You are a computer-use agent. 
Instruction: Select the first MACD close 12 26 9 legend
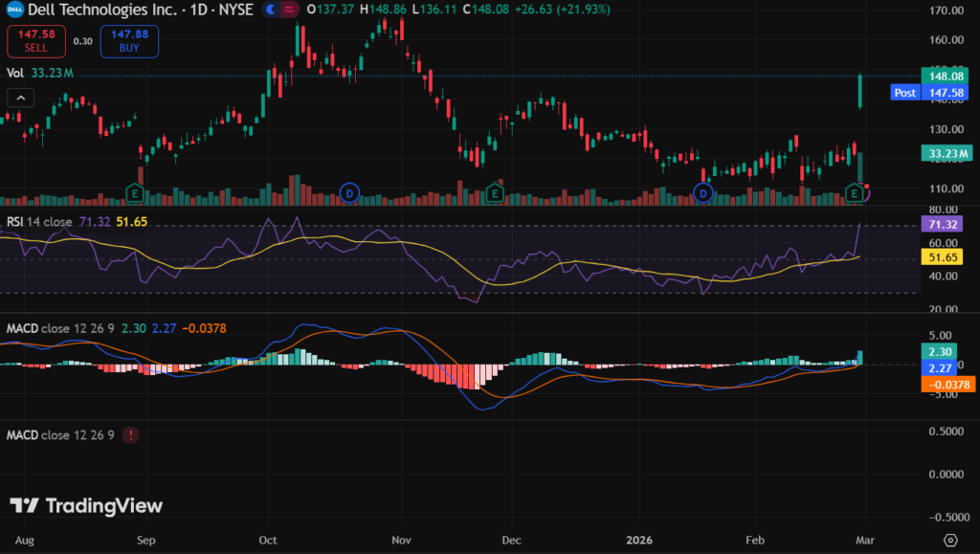[x=60, y=328]
